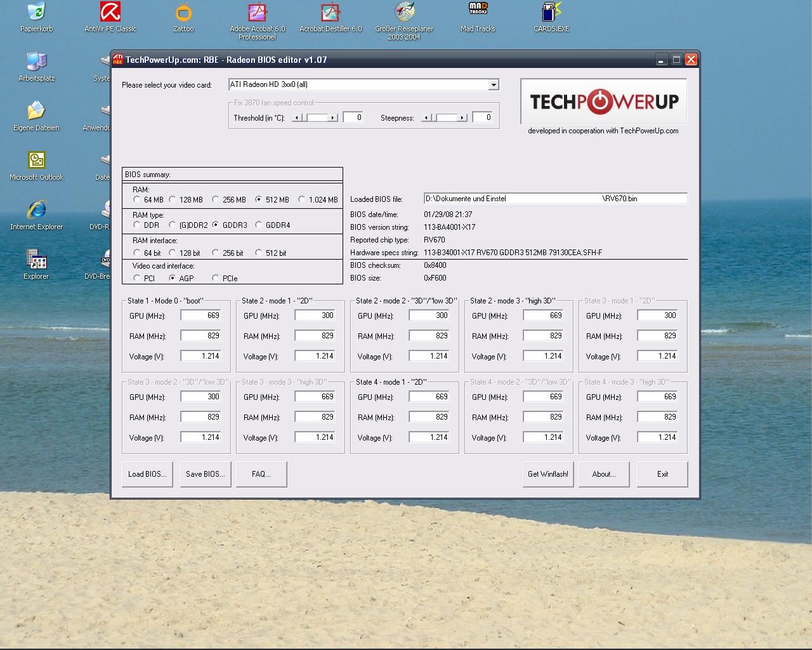
Task: Choose DDR RAM type
Action: (137, 225)
